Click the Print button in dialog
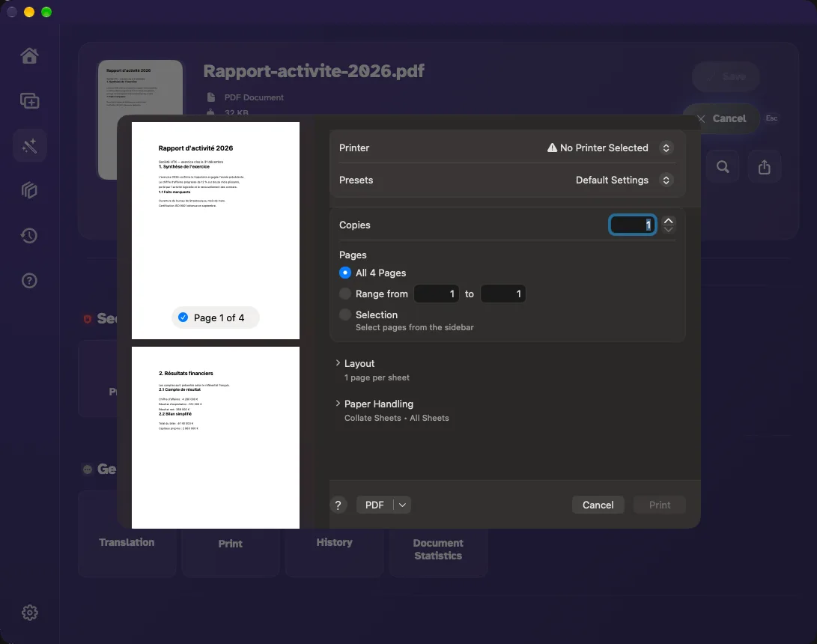 pyautogui.click(x=659, y=505)
